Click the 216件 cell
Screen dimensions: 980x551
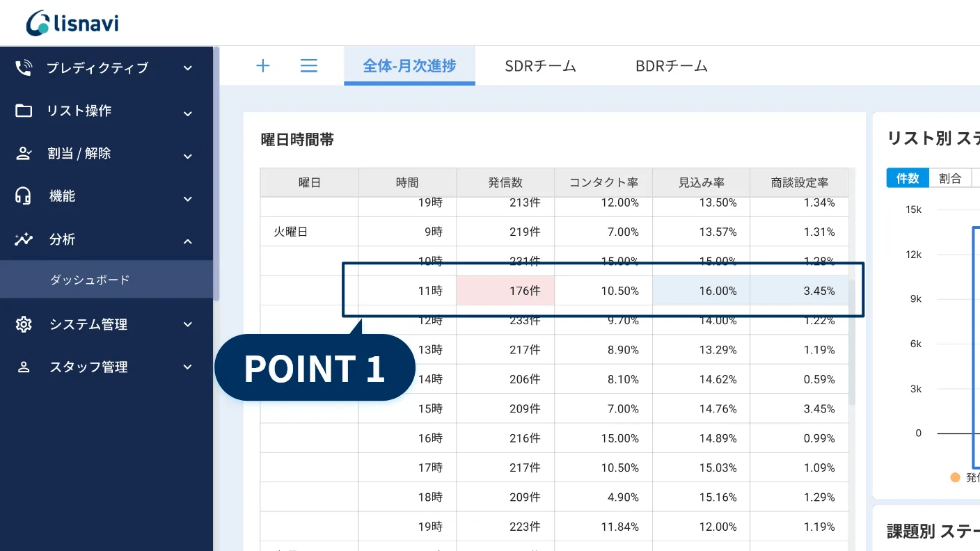(x=505, y=438)
